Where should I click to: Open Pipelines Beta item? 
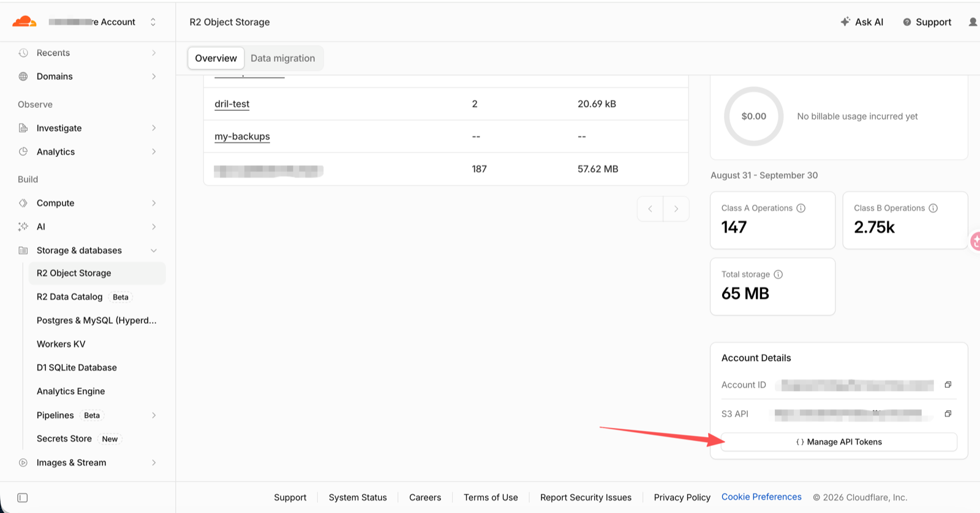click(x=70, y=415)
